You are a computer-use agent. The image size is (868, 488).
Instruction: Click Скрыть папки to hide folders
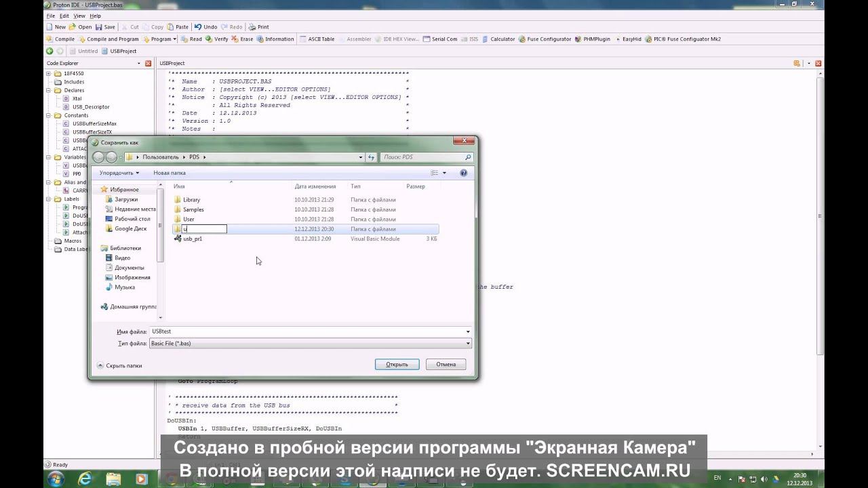119,365
